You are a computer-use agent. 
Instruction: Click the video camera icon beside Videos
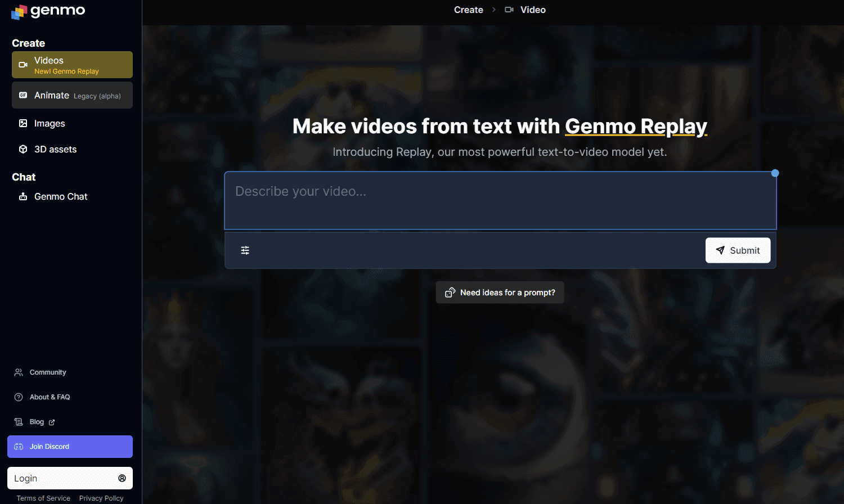23,65
